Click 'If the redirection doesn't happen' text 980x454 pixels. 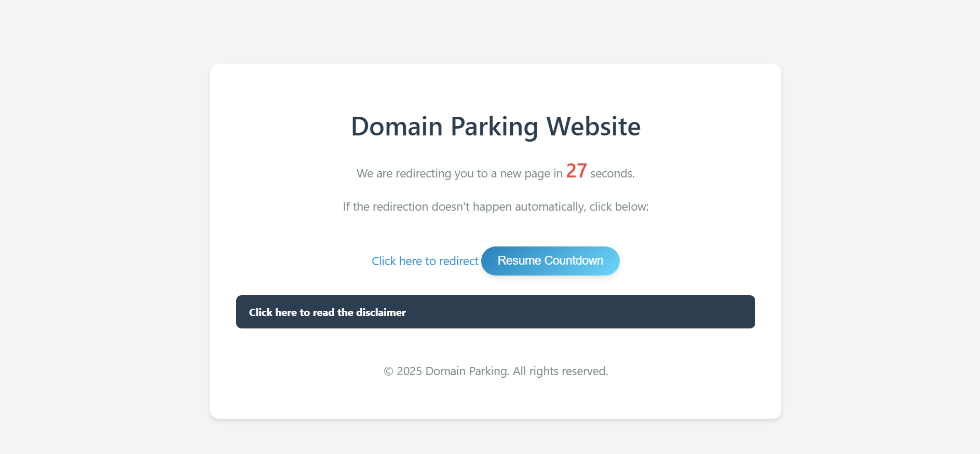click(x=496, y=207)
